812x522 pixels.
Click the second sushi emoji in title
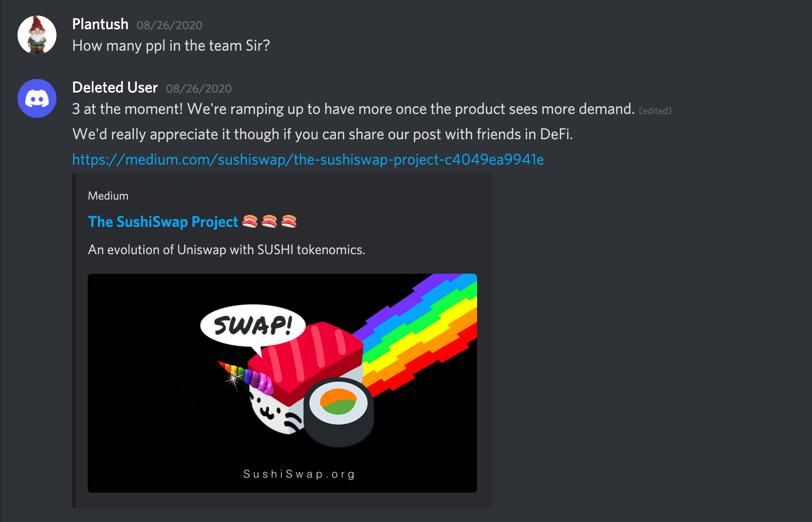(x=269, y=222)
